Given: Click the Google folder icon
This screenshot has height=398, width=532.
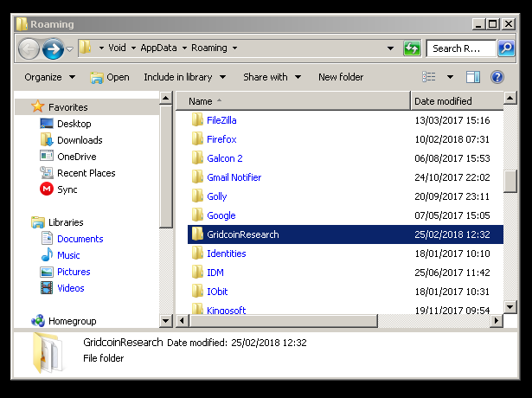Looking at the screenshot, I should coord(197,215).
